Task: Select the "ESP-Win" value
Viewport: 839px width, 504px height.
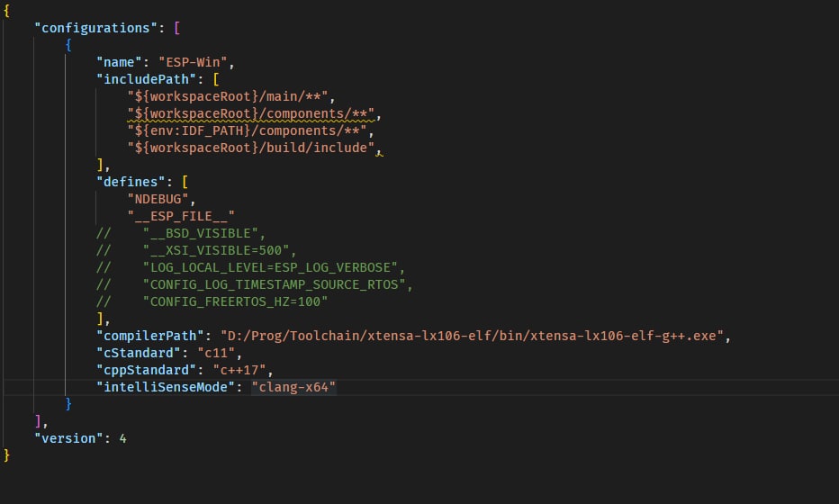Action: point(193,62)
